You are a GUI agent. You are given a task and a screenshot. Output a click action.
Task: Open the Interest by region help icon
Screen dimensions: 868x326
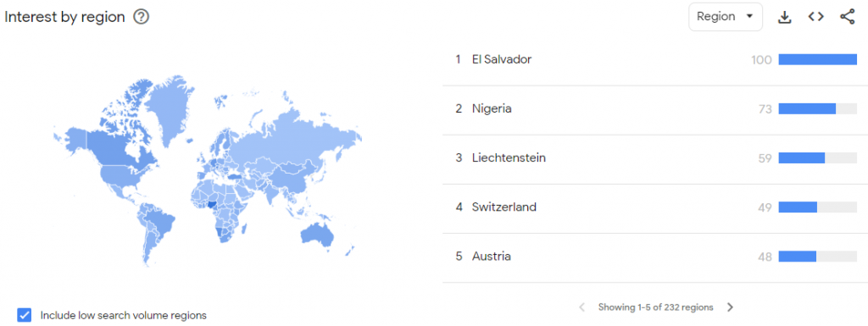point(142,17)
